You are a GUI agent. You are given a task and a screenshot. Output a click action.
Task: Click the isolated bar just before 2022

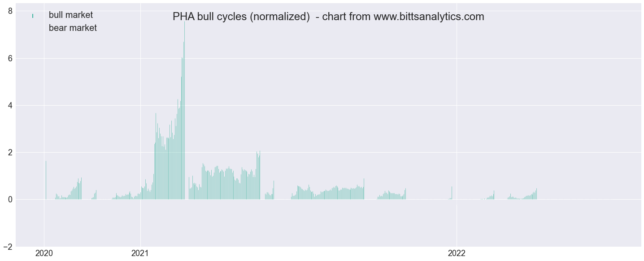pyautogui.click(x=452, y=193)
